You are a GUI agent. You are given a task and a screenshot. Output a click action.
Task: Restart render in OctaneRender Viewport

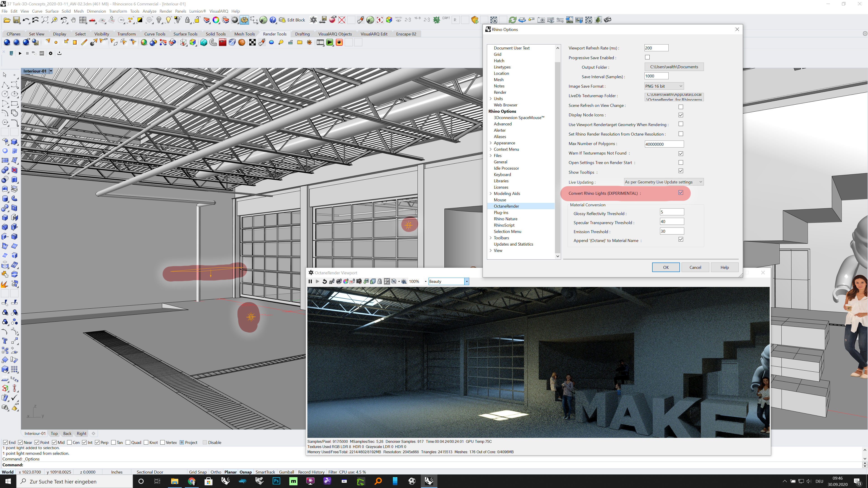(x=325, y=282)
